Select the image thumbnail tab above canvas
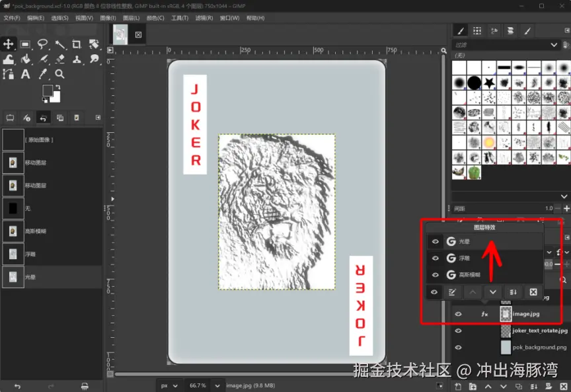 [x=120, y=34]
